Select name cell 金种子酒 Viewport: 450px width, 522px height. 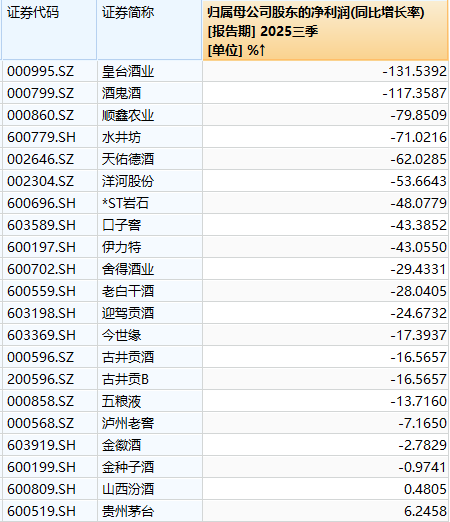pyautogui.click(x=150, y=467)
